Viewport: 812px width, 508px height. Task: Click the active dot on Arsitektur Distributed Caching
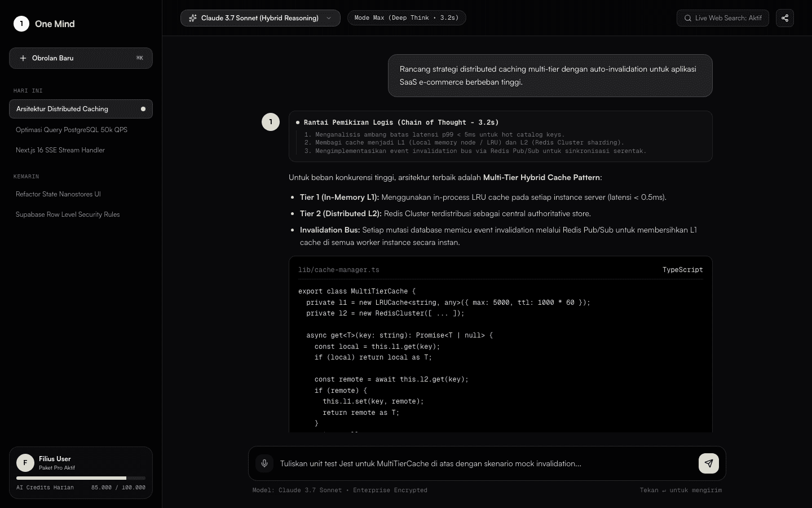(x=143, y=109)
